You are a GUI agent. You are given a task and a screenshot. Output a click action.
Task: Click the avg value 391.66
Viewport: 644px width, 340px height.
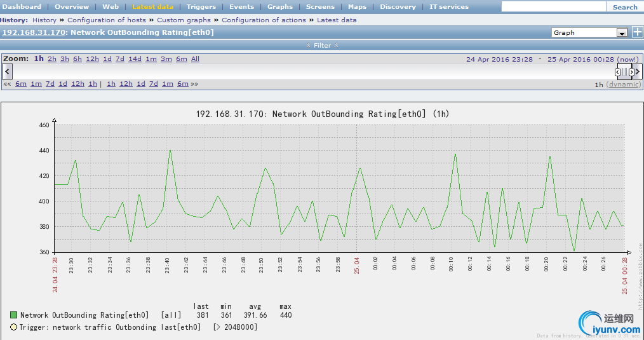click(x=255, y=315)
